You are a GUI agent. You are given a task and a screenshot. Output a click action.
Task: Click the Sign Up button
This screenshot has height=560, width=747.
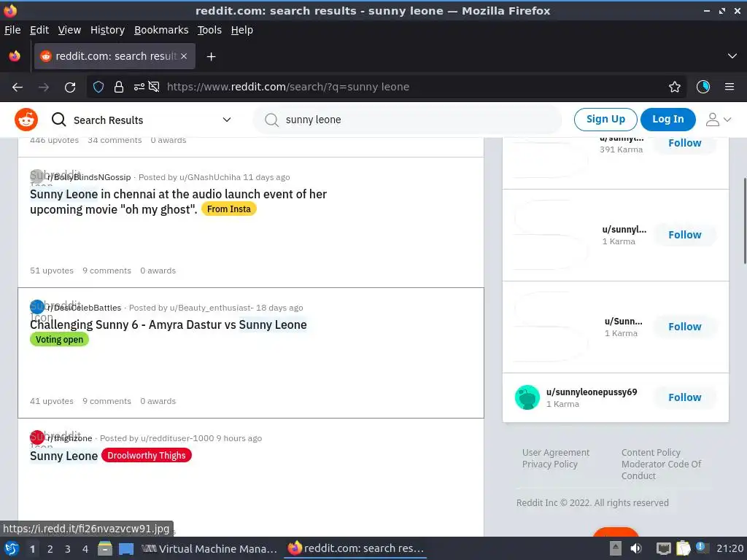click(x=605, y=119)
